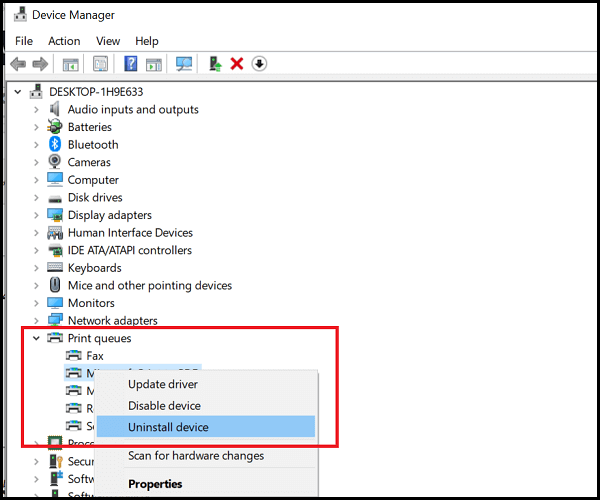Click the mouse icon beside Mice devices
The image size is (600, 500).
[x=55, y=285]
